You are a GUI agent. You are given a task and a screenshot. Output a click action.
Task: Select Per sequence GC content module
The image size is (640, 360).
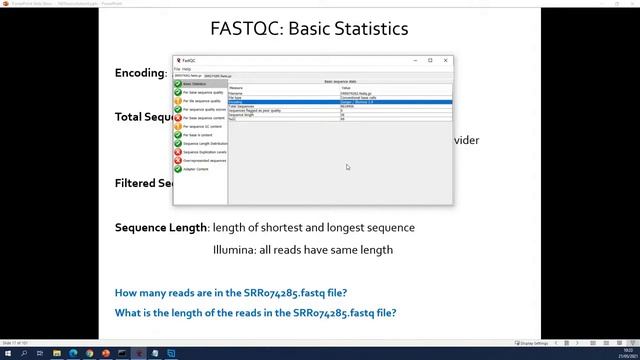(200, 127)
